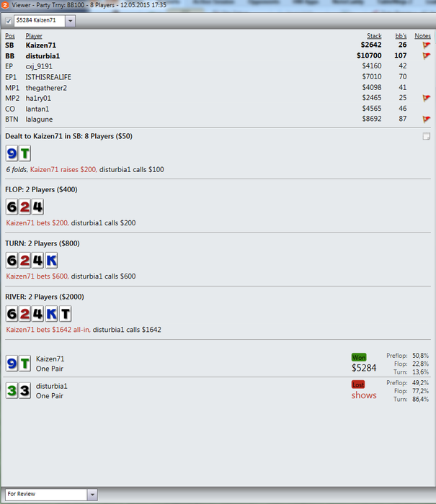436x504 pixels.
Task: Select player disturbia1 in the seat list
Action: coord(43,56)
